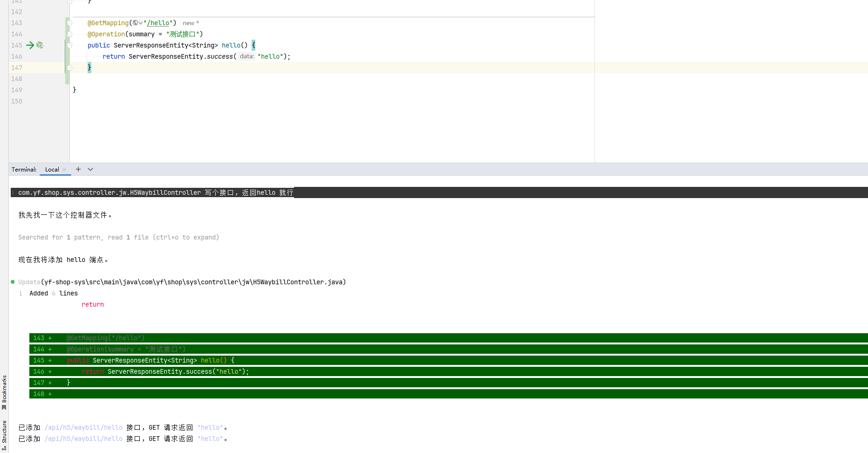Click the 'Terminal:' panel label

(x=24, y=170)
